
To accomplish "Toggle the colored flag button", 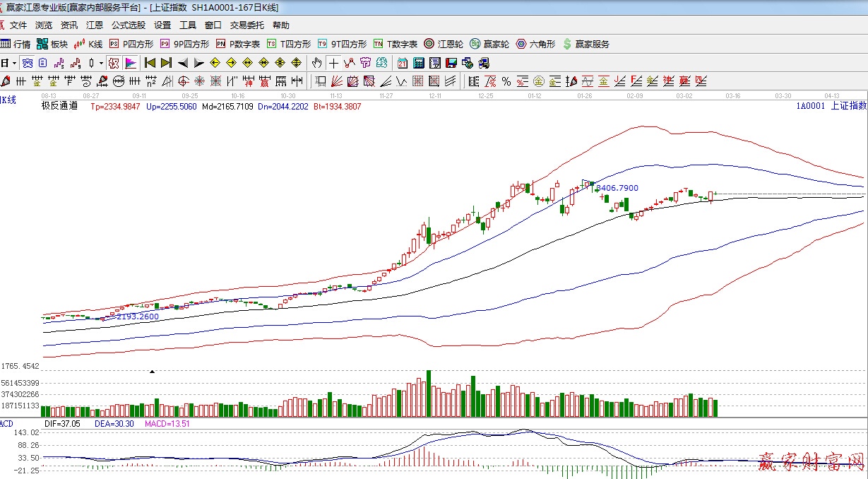I will pyautogui.click(x=131, y=62).
